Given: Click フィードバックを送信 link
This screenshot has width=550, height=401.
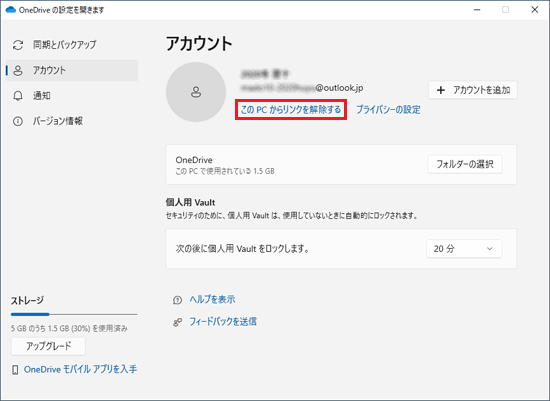Looking at the screenshot, I should (223, 322).
